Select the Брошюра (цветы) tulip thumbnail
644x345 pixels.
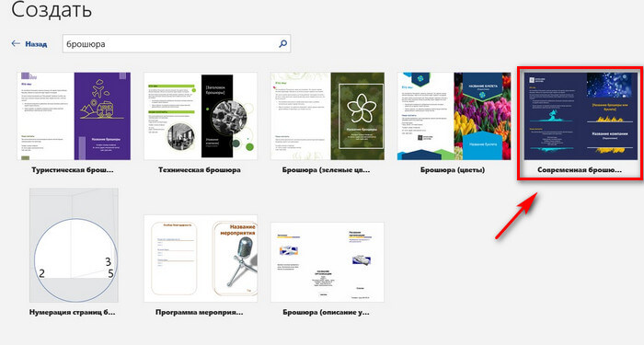[x=454, y=116]
